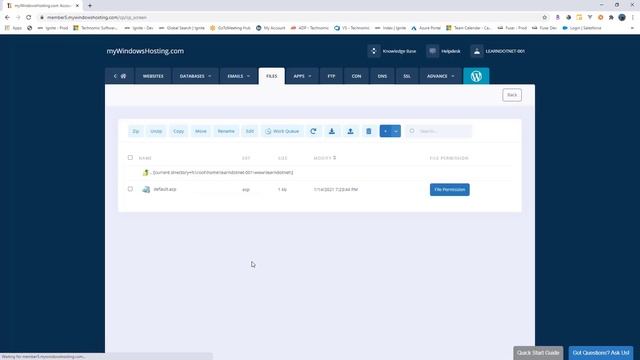Viewport: 640px width, 360px height.
Task: Expand the APPS menu dropdown
Action: click(x=310, y=76)
